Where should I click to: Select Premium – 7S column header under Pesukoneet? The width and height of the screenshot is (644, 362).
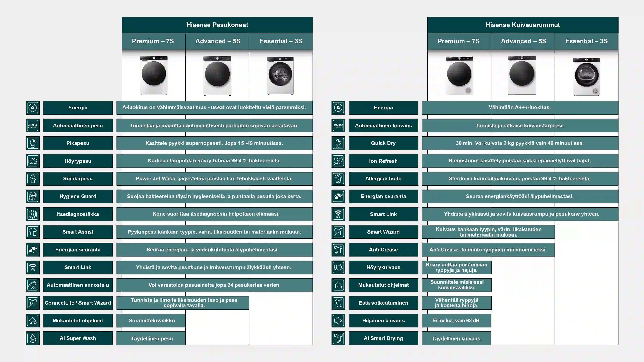tap(154, 41)
